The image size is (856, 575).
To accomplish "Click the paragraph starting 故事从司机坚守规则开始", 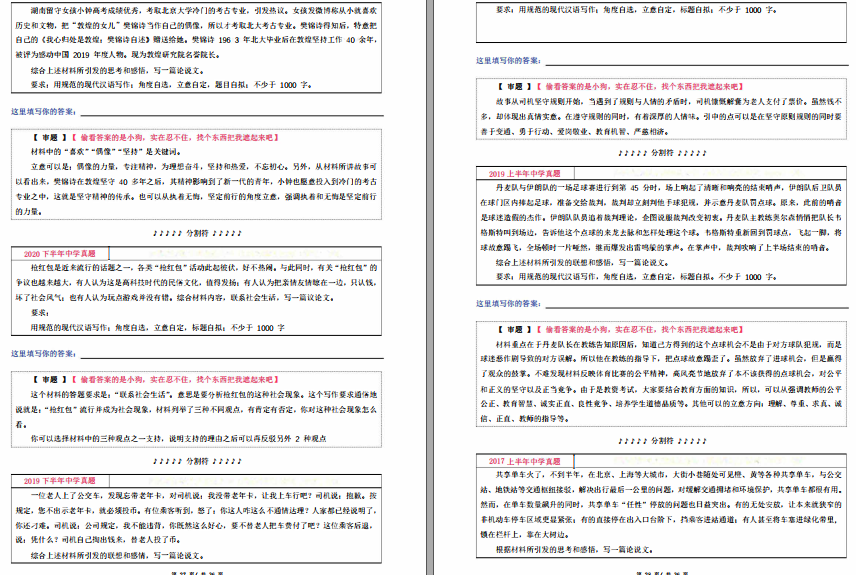I will coord(661,116).
